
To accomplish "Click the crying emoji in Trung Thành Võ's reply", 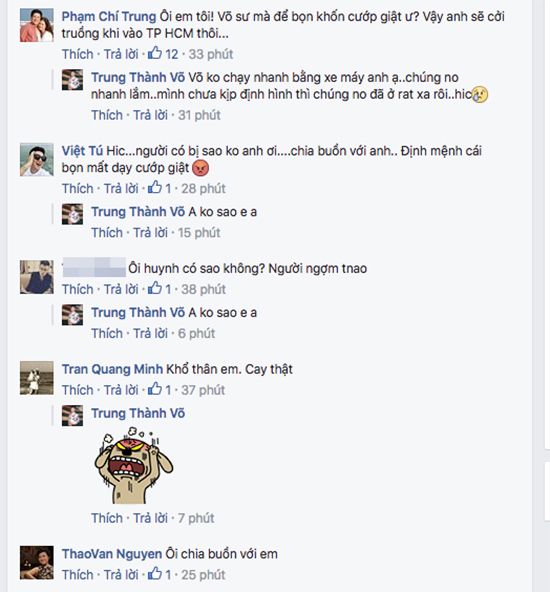I will 480,94.
